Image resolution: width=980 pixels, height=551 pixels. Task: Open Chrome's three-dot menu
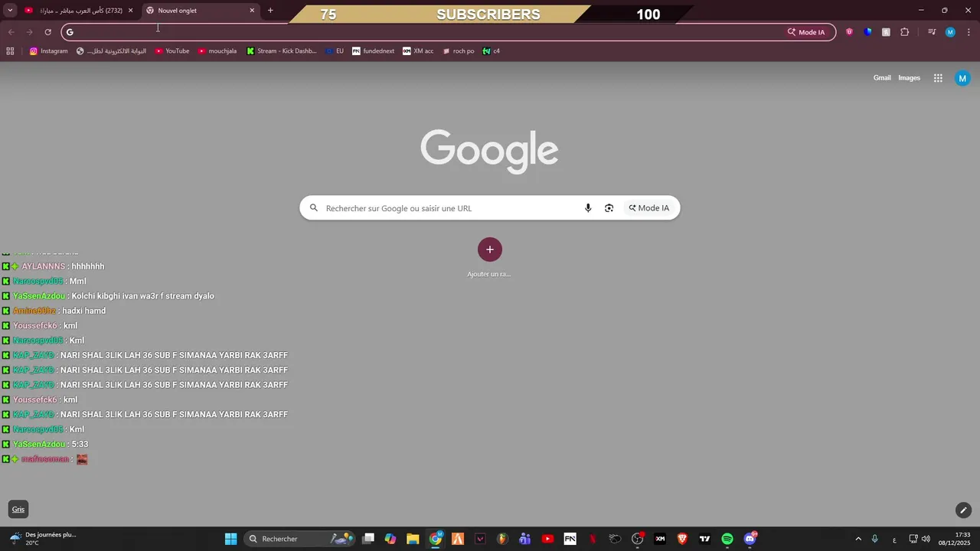(x=968, y=32)
